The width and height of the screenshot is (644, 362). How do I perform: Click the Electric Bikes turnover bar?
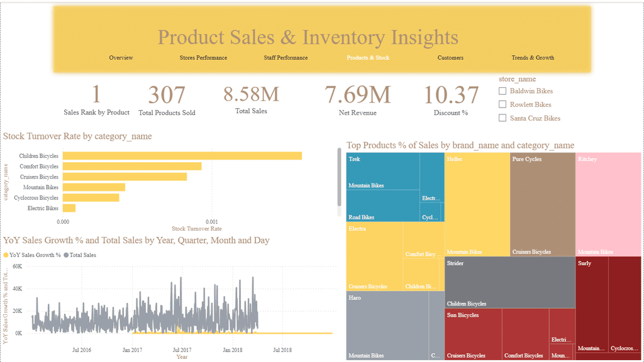pos(69,208)
